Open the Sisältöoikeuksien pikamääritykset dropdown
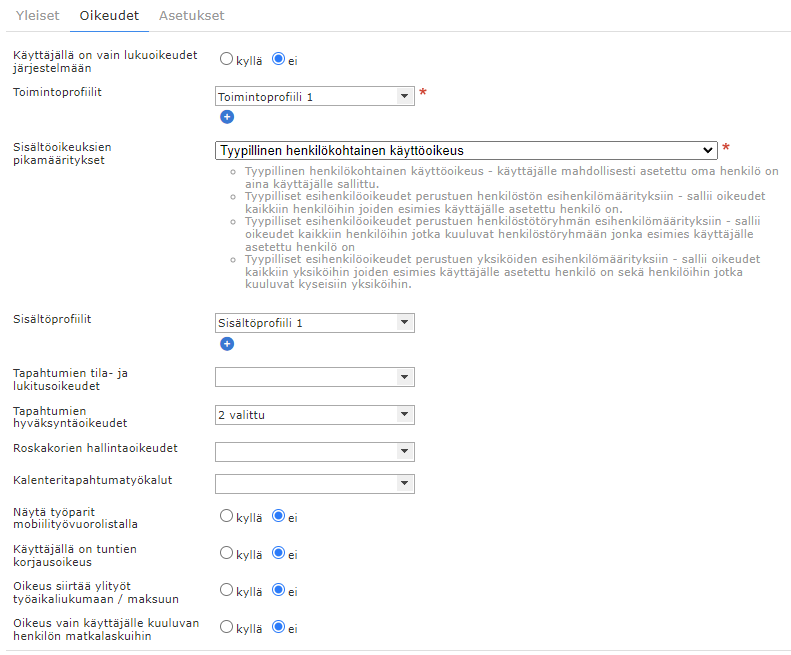 pos(466,151)
